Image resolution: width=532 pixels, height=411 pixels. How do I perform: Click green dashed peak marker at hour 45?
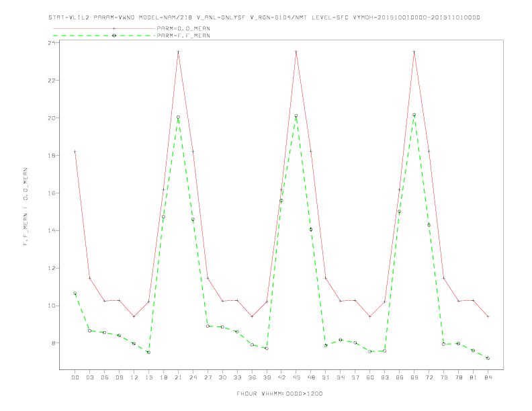[x=296, y=116]
